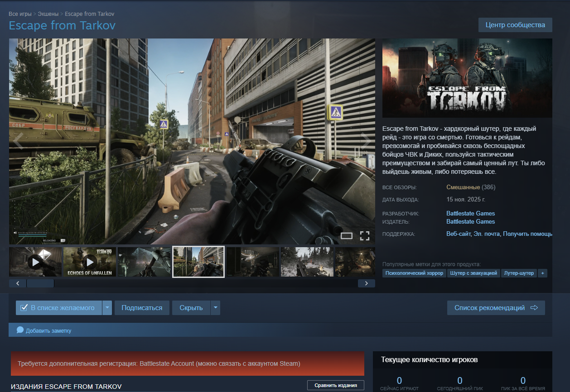Image resolution: width=570 pixels, height=392 pixels.
Task: Click the review count (386)
Action: coord(488,187)
